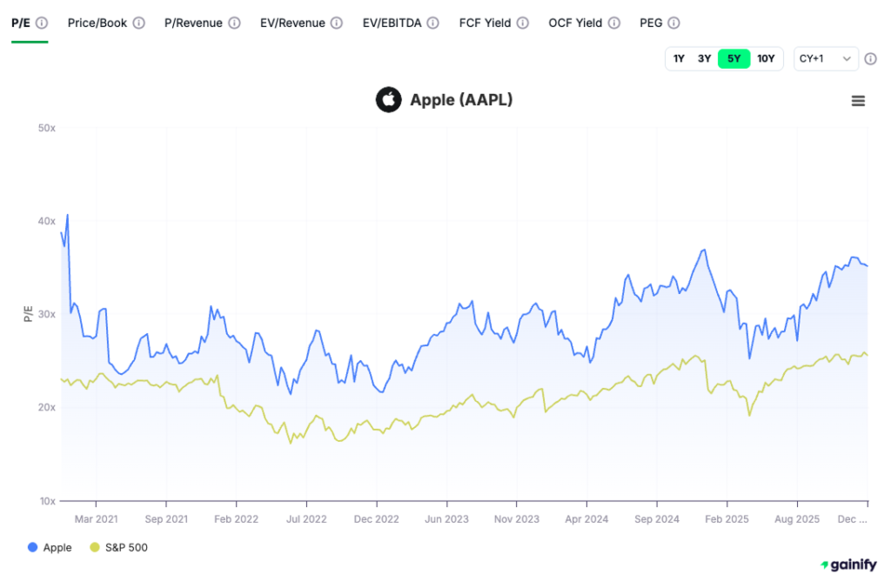Click the PEG info icon
Image resolution: width=891 pixels, height=588 pixels.
(675, 23)
